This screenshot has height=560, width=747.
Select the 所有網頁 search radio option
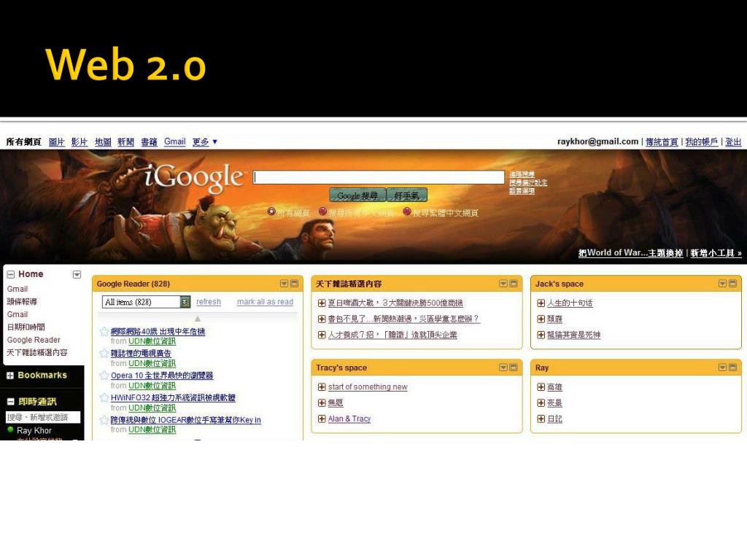coord(271,211)
